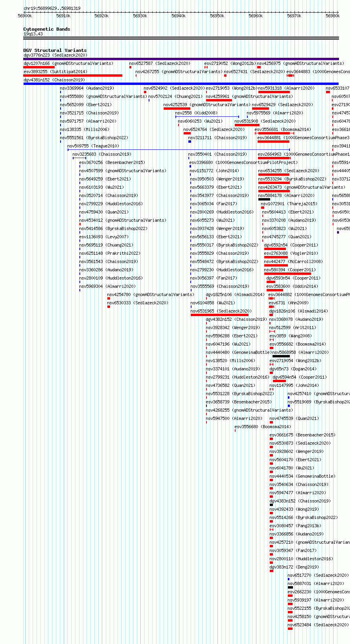Open esv3893255 (Suktitipat2014) variant
This screenshot has height=644, width=350.
tap(55, 72)
